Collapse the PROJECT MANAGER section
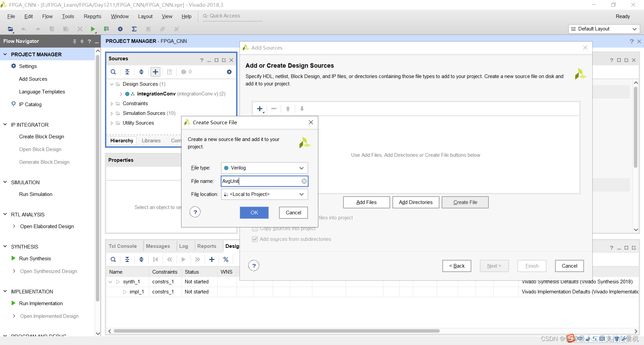644x345 pixels. coord(5,54)
